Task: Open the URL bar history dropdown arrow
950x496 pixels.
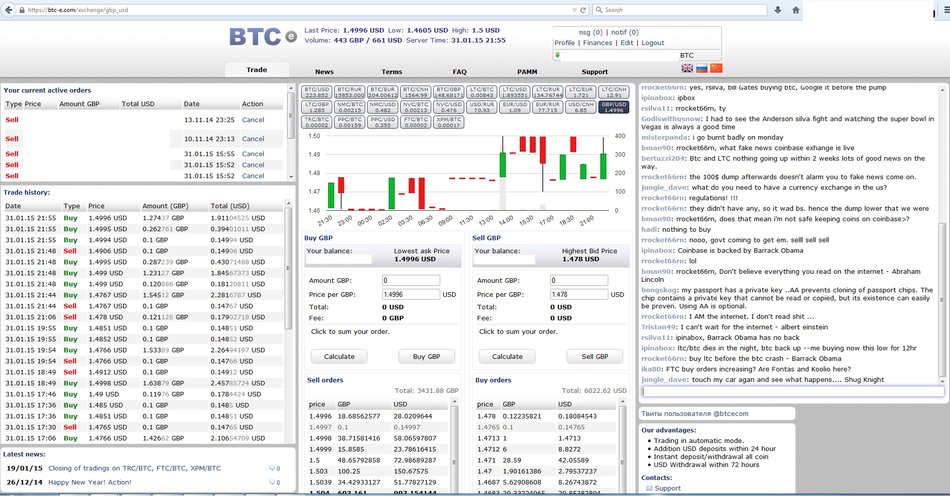Action: [x=574, y=10]
